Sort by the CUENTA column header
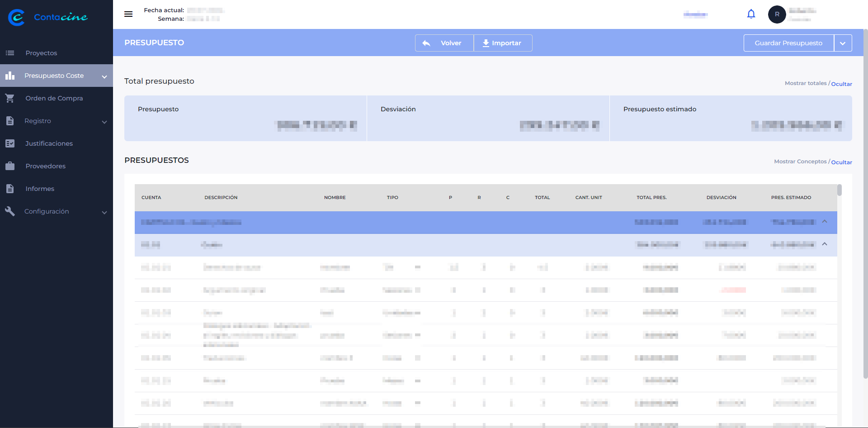The height and width of the screenshot is (428, 868). click(151, 197)
